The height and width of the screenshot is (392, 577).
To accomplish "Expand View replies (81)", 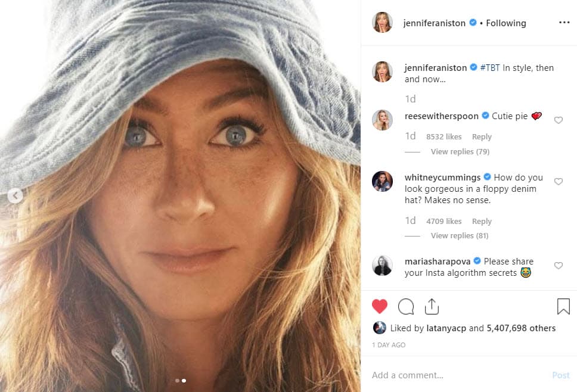I will 460,236.
